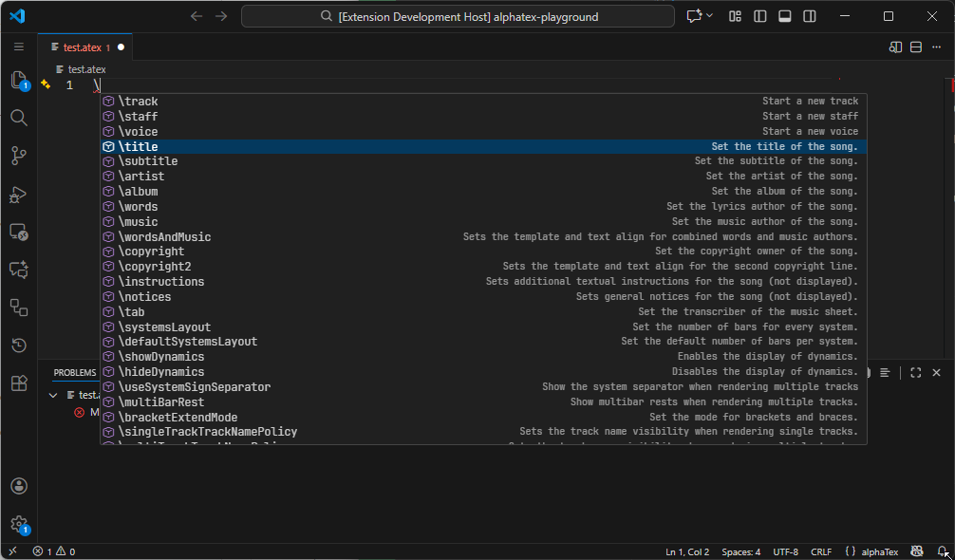Toggle the secondary side bar layout button
Screen dimensions: 955x560
[809, 16]
